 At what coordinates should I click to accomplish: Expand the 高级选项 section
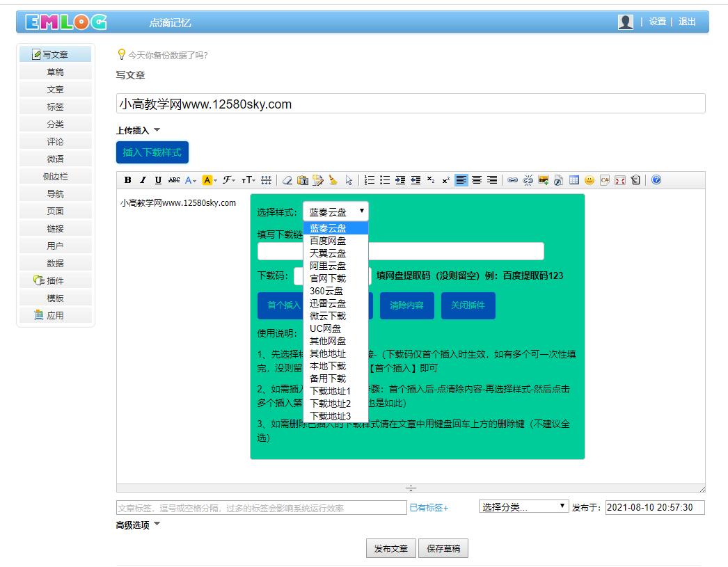tap(138, 525)
